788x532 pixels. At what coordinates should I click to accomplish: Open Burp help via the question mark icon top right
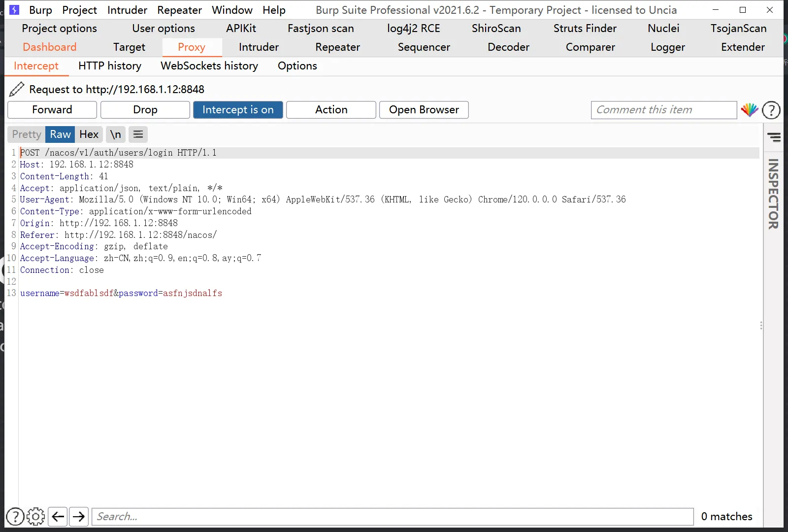click(771, 110)
